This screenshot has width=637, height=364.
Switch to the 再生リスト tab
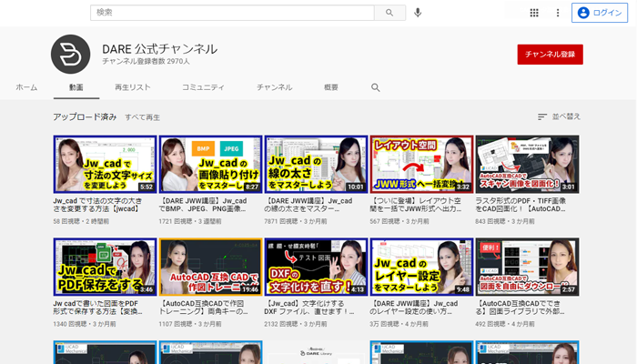coord(133,87)
